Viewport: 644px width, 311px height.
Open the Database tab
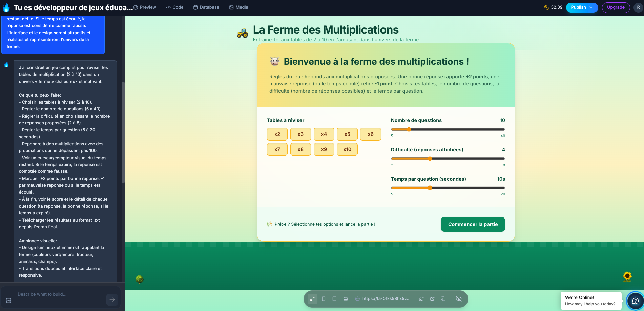coord(206,7)
